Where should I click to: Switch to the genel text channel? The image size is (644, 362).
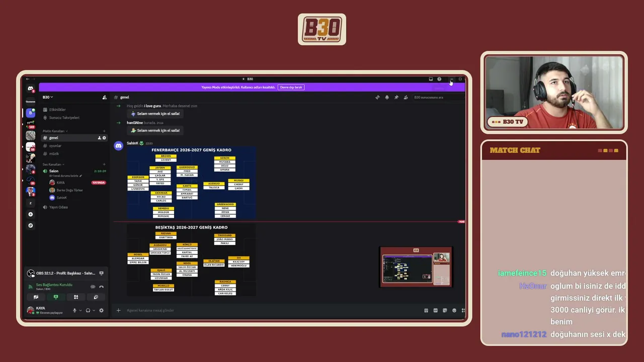click(74, 138)
